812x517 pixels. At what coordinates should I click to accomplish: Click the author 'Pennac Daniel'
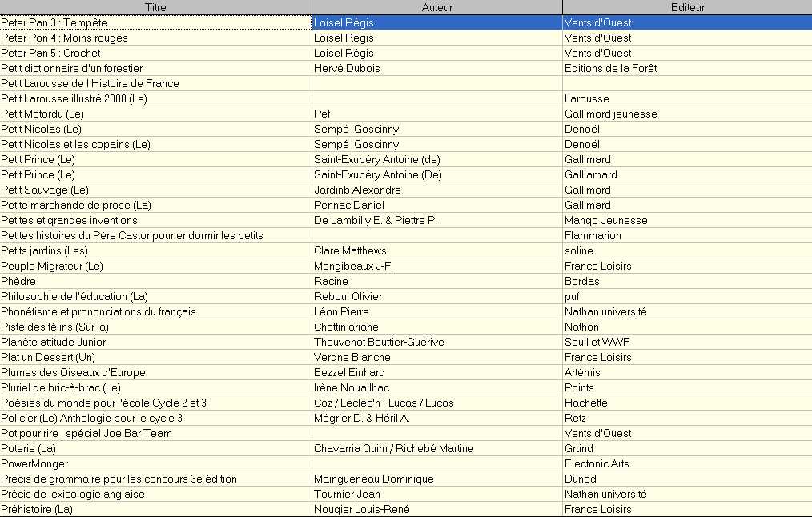click(349, 205)
